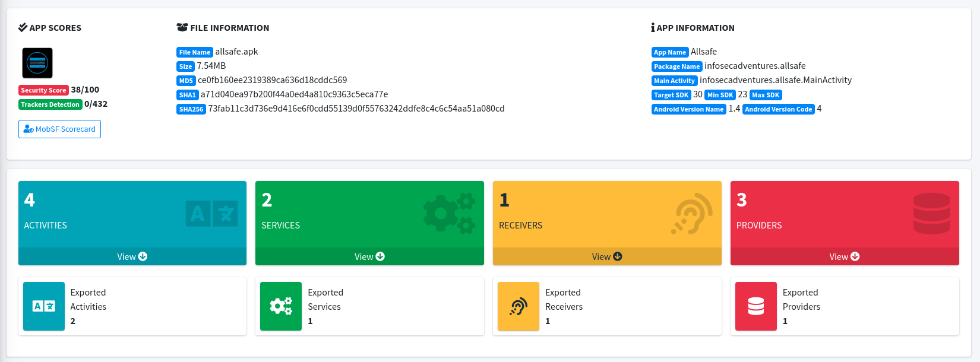Screen dimensions: 980x362
Task: Click the translate icon in Activities card
Action: click(211, 214)
